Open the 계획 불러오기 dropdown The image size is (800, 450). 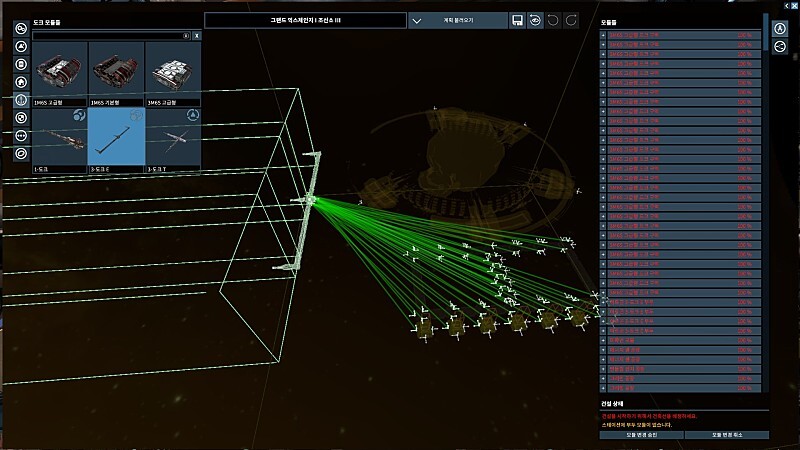point(458,20)
